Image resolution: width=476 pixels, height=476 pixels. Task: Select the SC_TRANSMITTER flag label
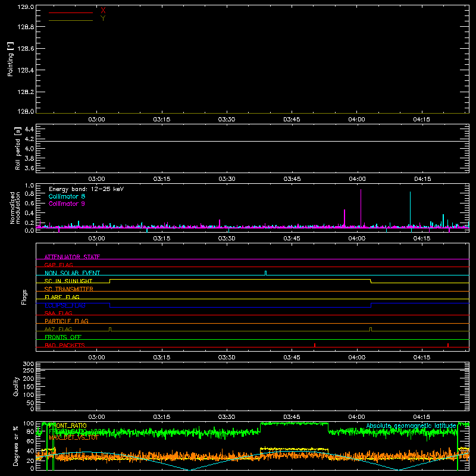click(x=69, y=289)
